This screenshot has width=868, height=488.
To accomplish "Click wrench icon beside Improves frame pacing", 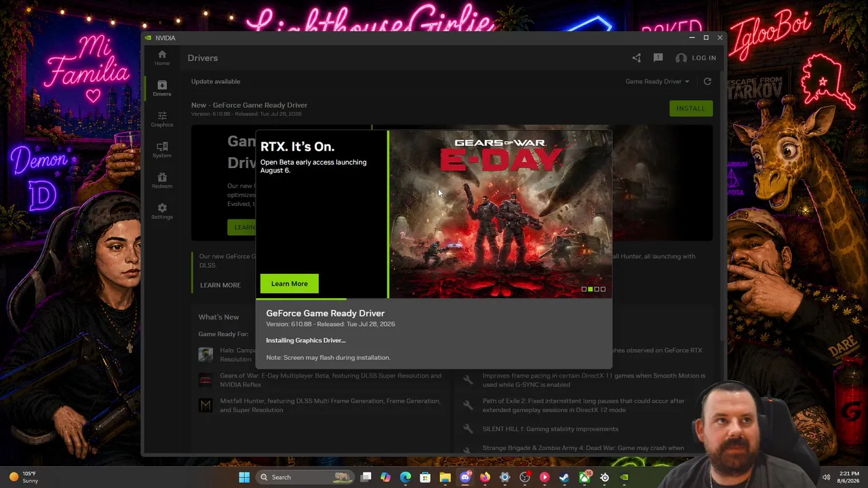I will [468, 380].
